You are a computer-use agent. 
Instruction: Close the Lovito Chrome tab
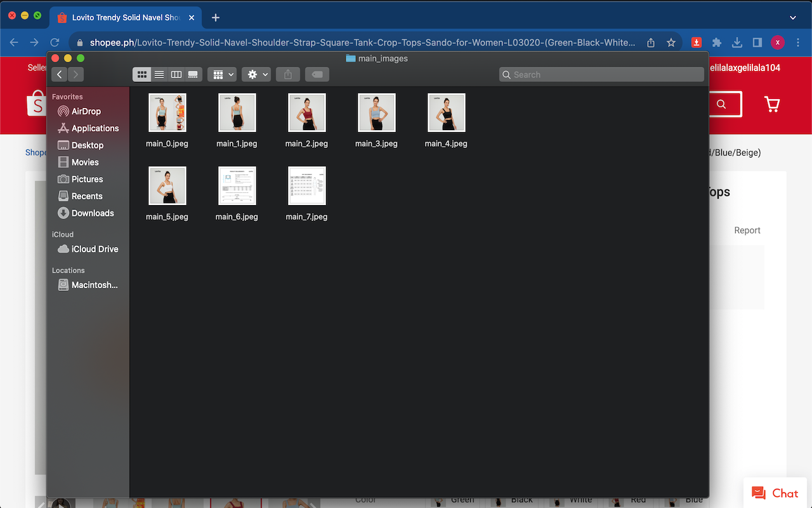coord(192,18)
